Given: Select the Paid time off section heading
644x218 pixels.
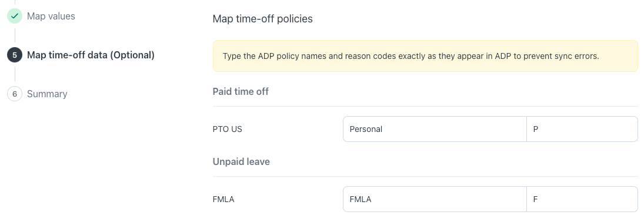Looking at the screenshot, I should coord(241,92).
